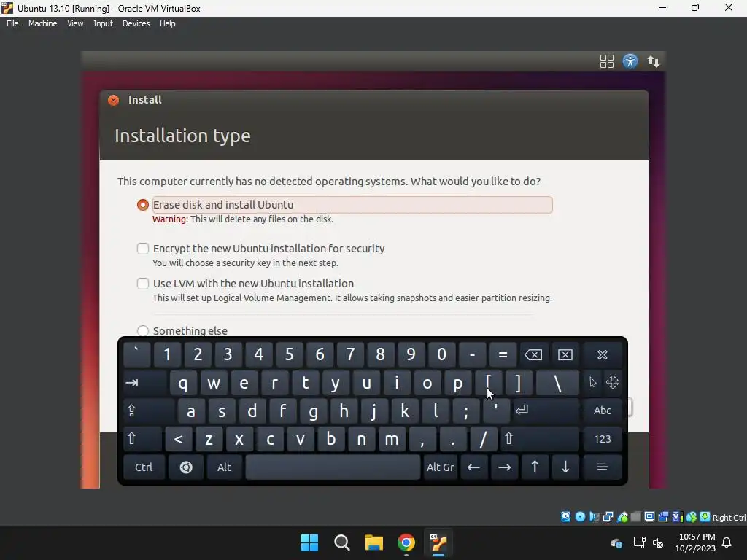Tap the Alt key left of the spacebar

pyautogui.click(x=224, y=467)
